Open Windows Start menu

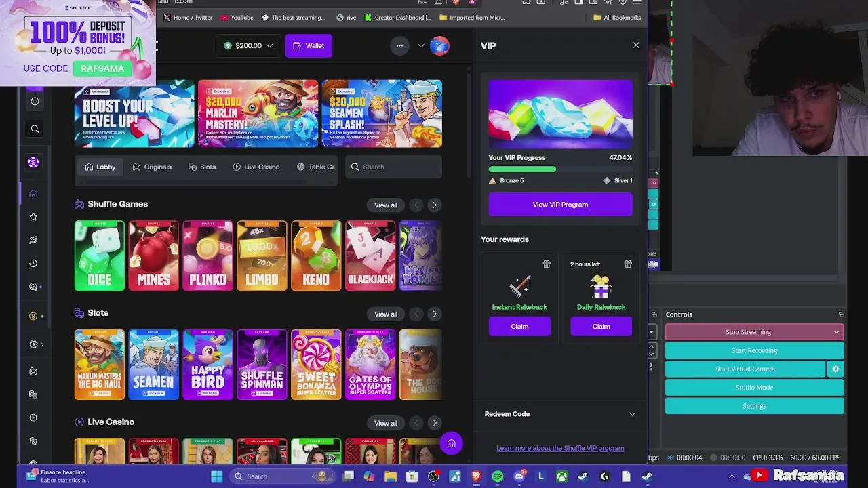217,476
